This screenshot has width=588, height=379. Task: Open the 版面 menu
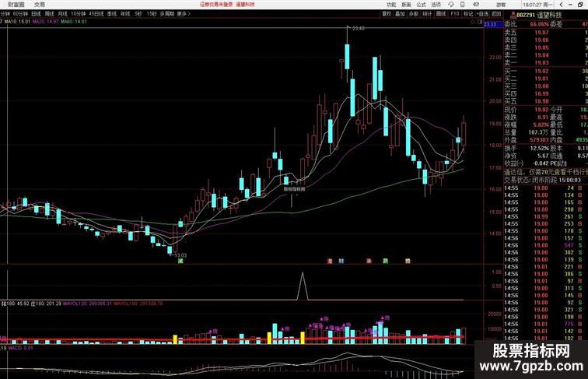pyautogui.click(x=406, y=5)
